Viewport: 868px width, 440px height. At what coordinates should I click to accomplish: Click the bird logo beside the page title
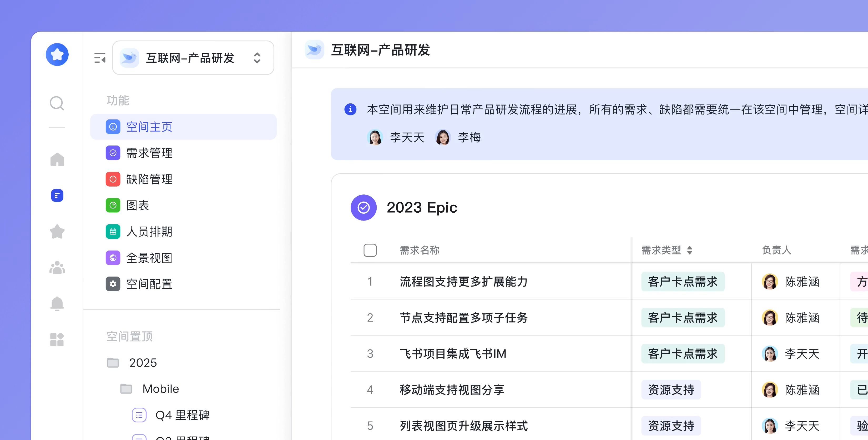[314, 49]
